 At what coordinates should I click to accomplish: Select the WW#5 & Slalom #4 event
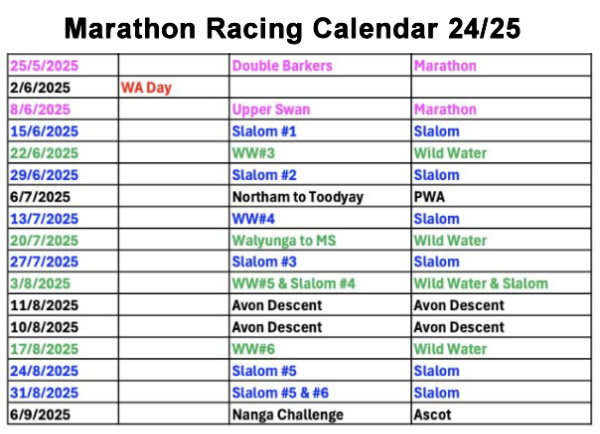pos(293,284)
